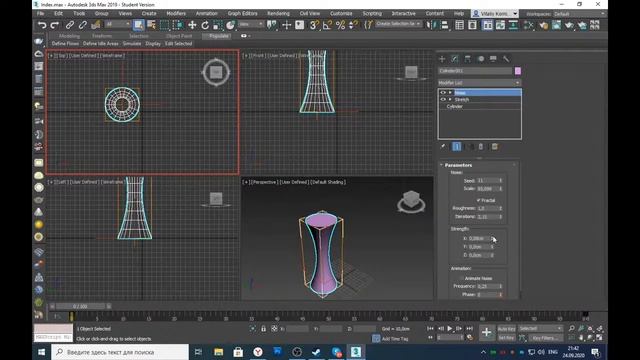Click the Strength X spinner arrows
The height and width of the screenshot is (360, 640).
pos(493,238)
